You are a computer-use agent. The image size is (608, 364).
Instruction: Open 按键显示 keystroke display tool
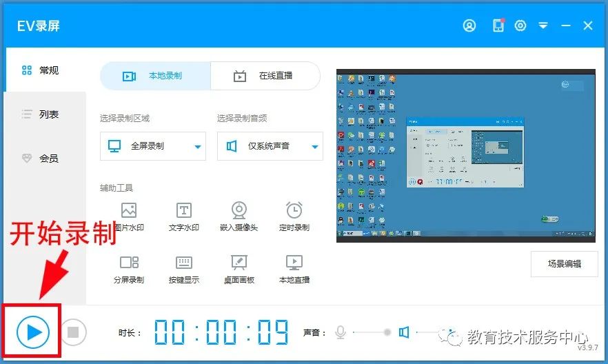point(184,270)
